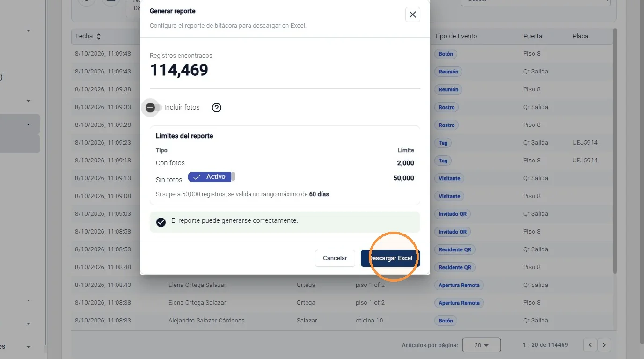
Task: Select the Botón tag at 11:09:48
Action: click(x=446, y=54)
